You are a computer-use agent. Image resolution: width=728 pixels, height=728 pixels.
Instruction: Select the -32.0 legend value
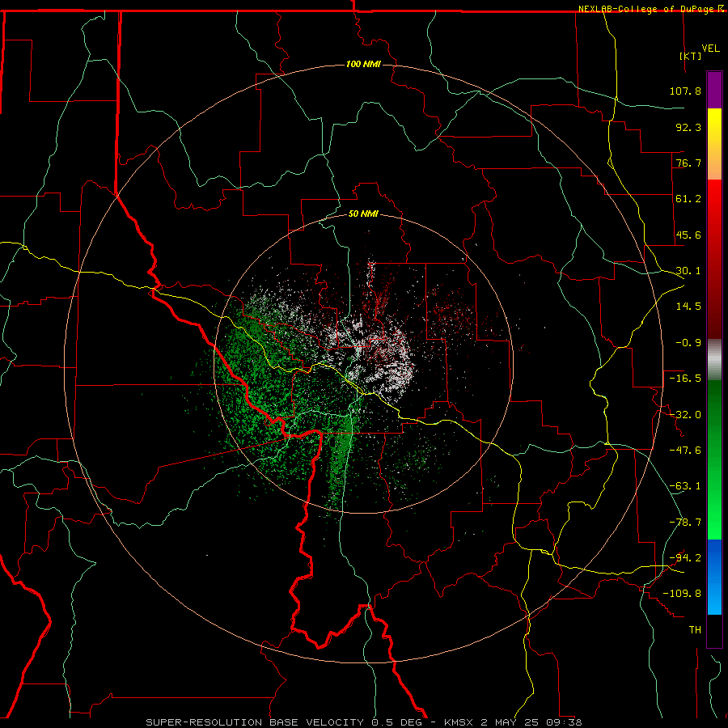pos(685,415)
